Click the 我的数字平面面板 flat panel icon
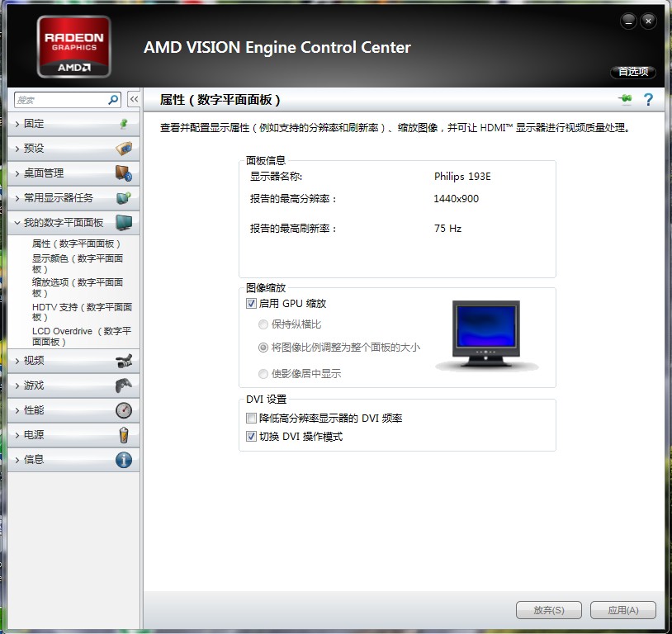672x634 pixels. click(x=124, y=223)
